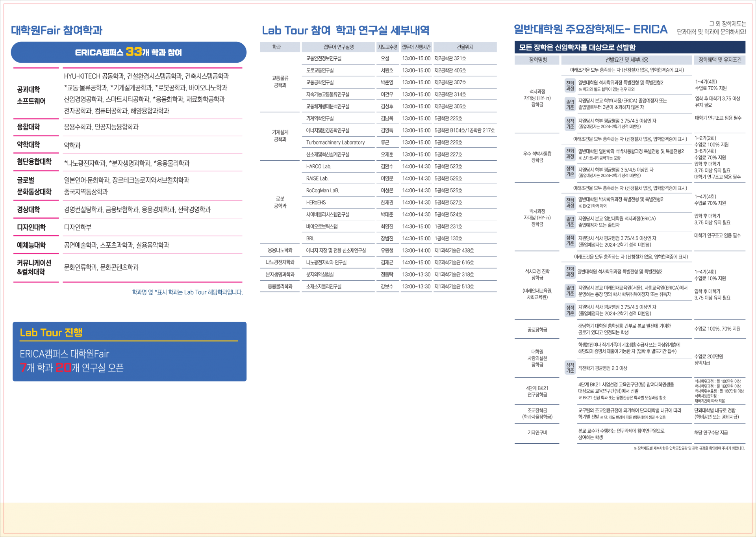Click '박사과정 자대생 (HY-in) 장학금' name

point(537,218)
